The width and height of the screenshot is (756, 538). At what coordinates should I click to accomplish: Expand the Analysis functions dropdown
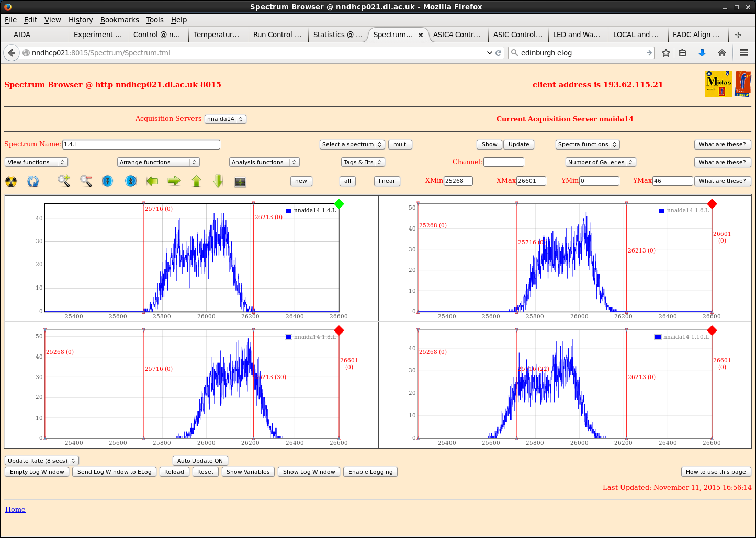click(x=264, y=162)
